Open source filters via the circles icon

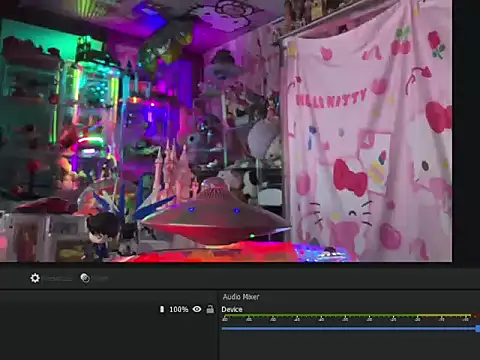pyautogui.click(x=85, y=278)
